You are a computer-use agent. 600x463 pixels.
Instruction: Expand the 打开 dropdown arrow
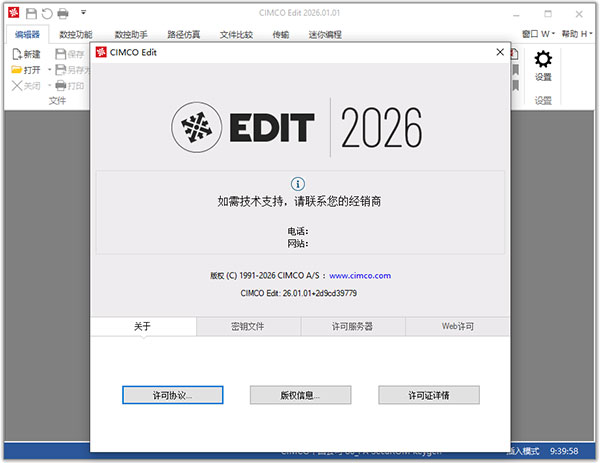pyautogui.click(x=49, y=70)
